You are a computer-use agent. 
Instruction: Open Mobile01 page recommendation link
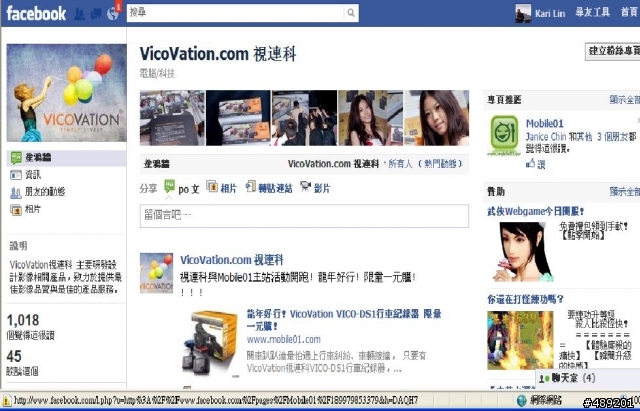[544, 123]
